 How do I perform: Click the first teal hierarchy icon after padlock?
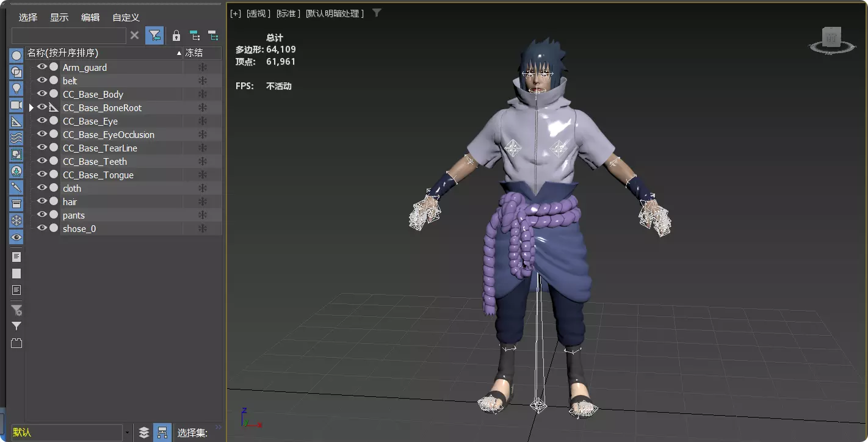point(194,35)
